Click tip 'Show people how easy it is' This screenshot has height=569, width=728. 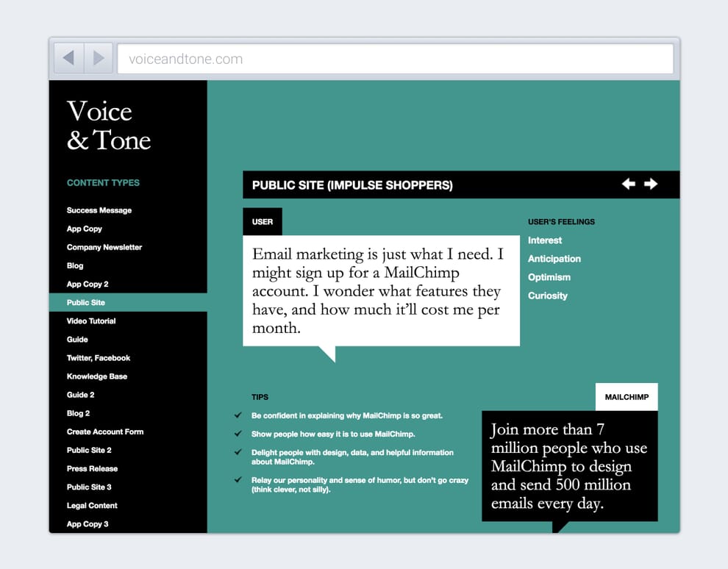point(333,434)
